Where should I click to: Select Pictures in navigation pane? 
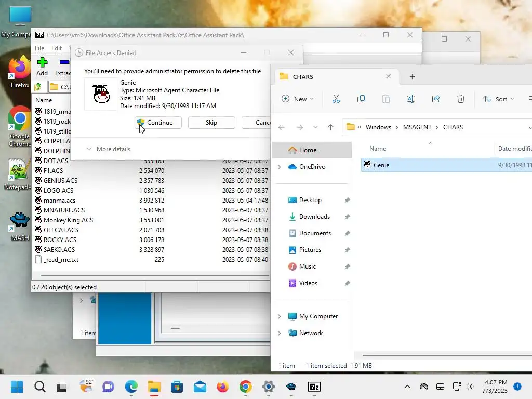pos(310,250)
